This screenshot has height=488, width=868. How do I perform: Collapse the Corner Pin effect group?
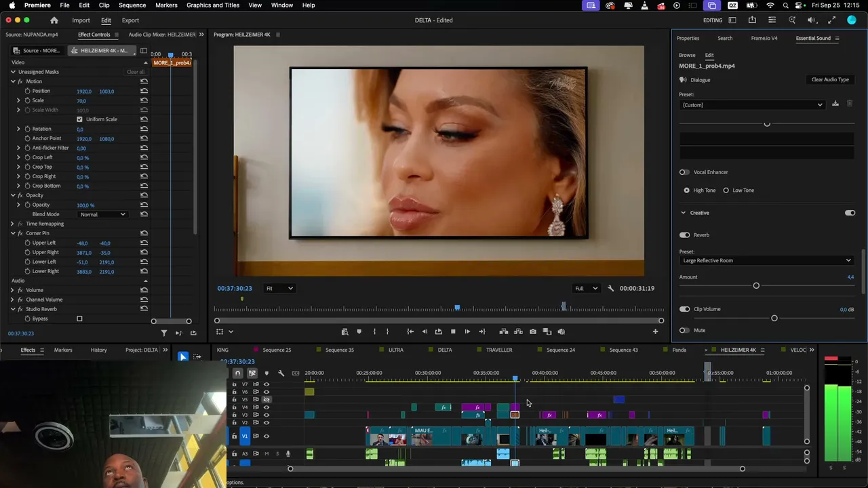(x=12, y=233)
